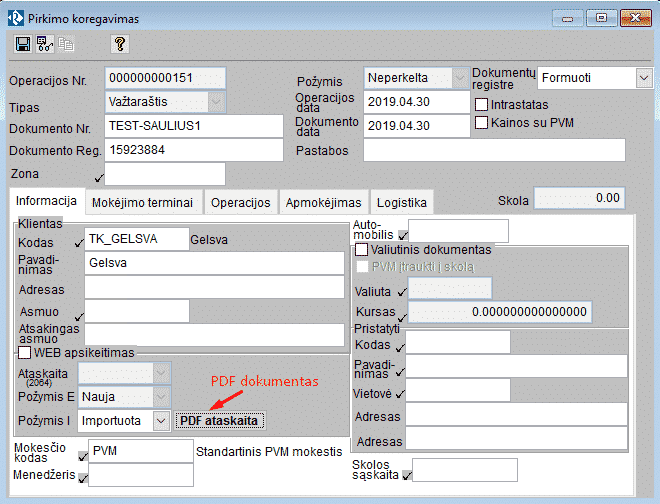Check the Valiutinis dokumentas option

tap(362, 249)
